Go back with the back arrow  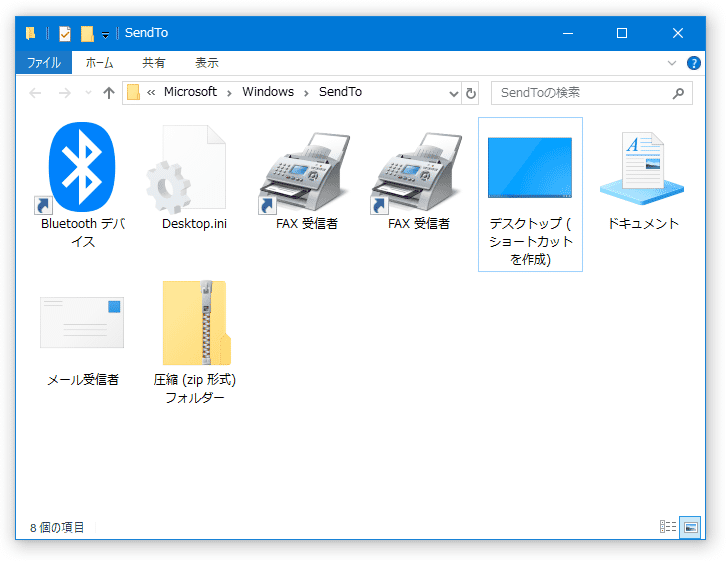pos(35,93)
